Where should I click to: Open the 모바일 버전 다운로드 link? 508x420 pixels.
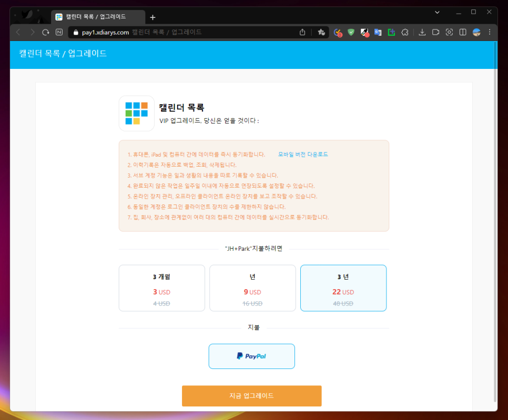pyautogui.click(x=303, y=154)
